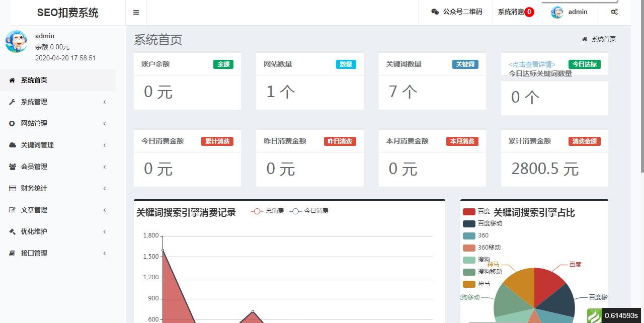Toggle the 360移动 legend entry
This screenshot has width=644, height=323.
481,248
